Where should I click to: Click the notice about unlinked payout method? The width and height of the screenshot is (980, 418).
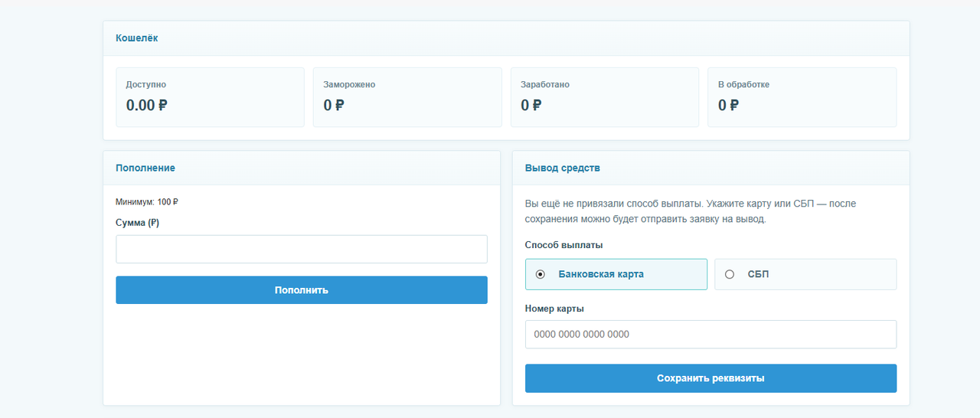691,211
